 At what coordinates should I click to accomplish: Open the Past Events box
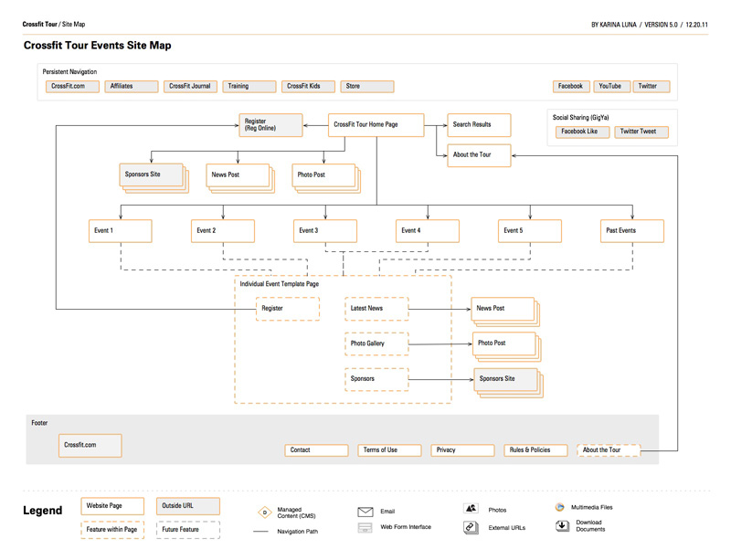click(632, 231)
